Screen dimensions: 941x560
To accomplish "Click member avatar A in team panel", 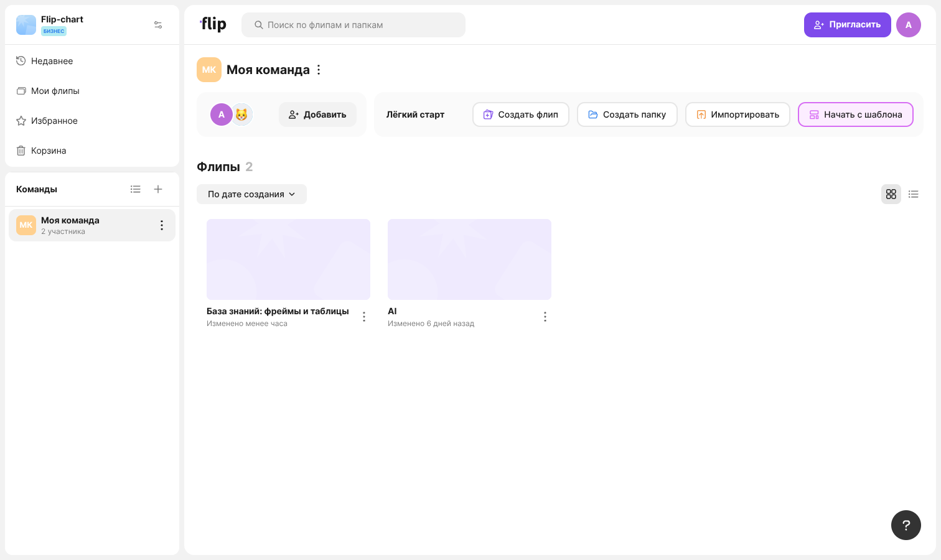I will [221, 114].
